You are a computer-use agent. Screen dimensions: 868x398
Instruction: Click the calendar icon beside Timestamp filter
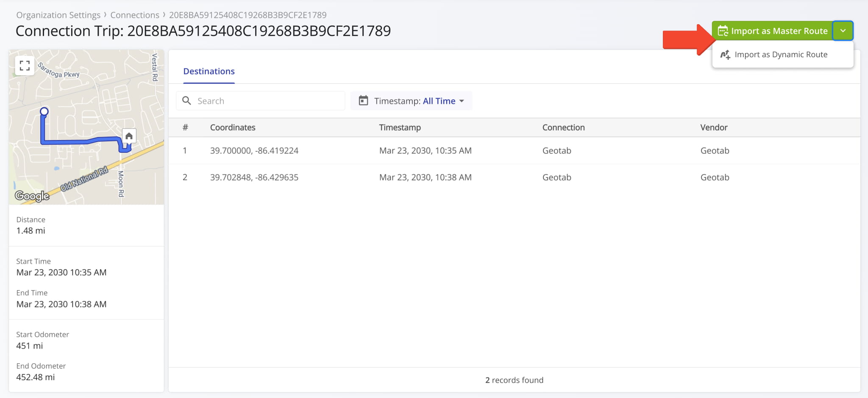click(363, 101)
